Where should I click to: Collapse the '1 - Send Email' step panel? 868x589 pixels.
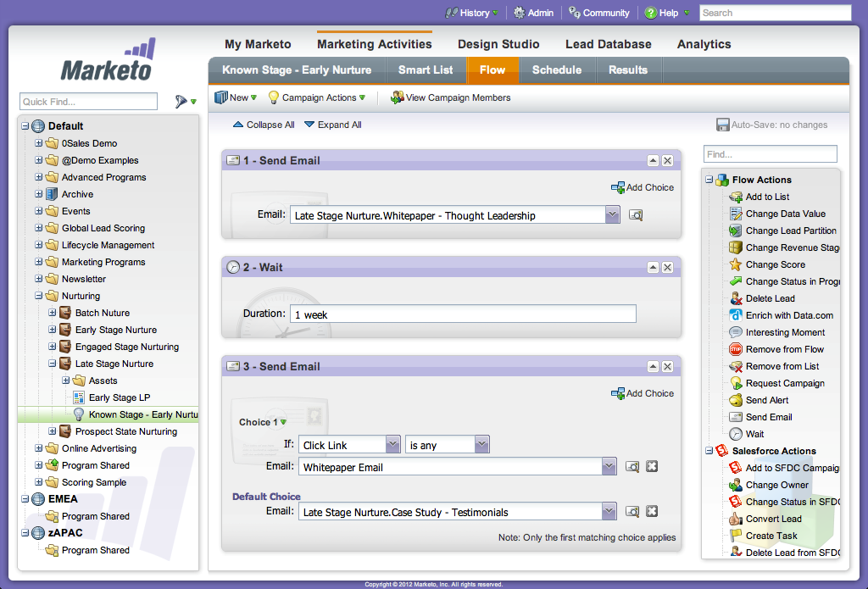[x=653, y=160]
